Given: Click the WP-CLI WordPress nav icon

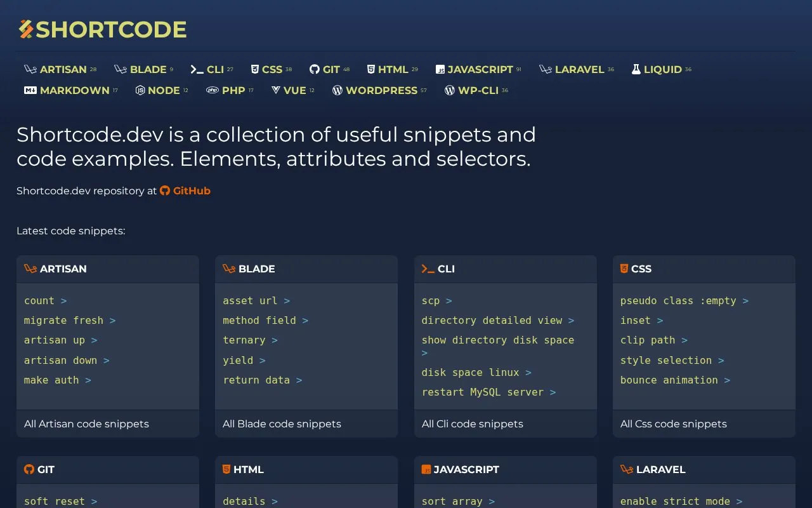Looking at the screenshot, I should 450,90.
